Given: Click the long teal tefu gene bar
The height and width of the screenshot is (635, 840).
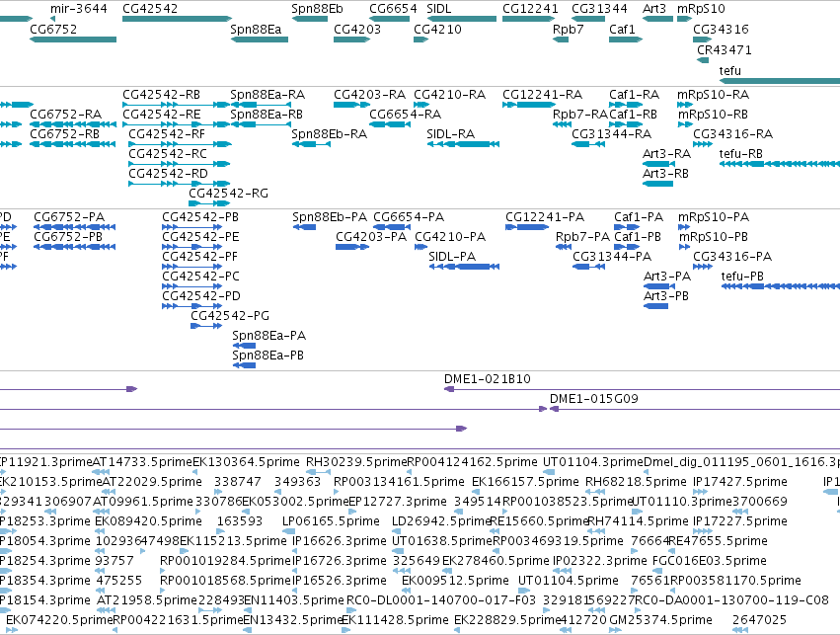Looking at the screenshot, I should coord(780,81).
